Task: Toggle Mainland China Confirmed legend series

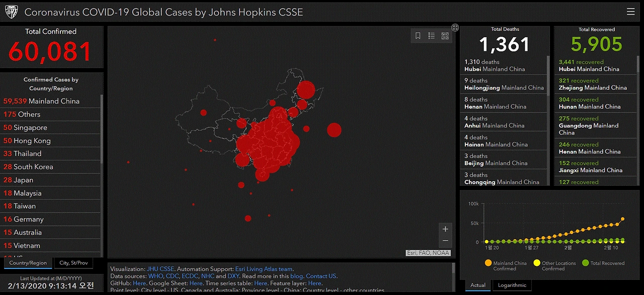Action: pos(505,266)
